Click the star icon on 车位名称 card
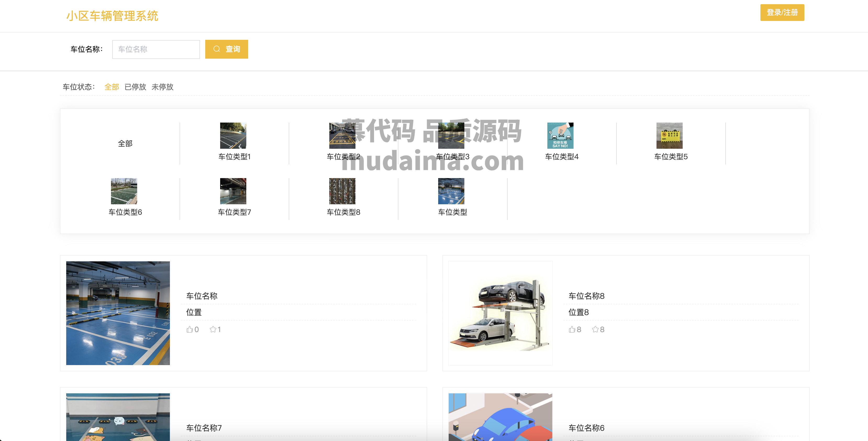This screenshot has width=868, height=441. point(213,329)
